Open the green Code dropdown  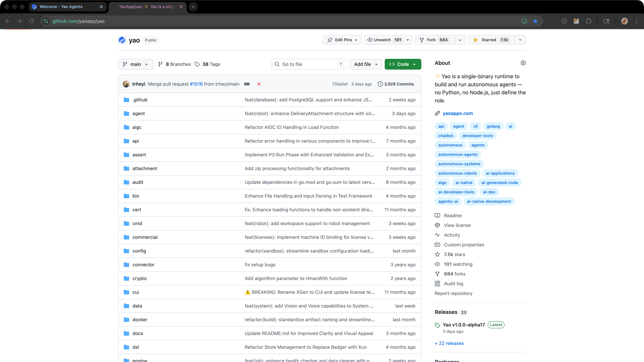pos(403,64)
